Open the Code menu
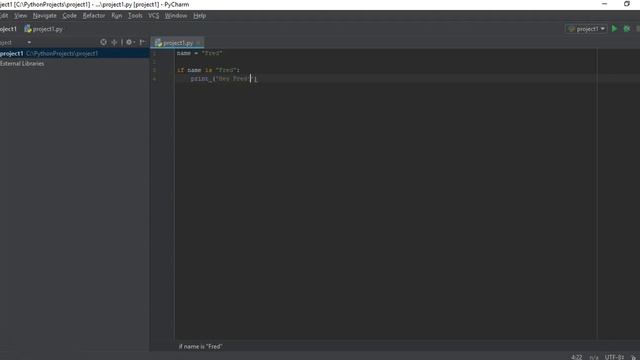640x360 pixels. click(69, 16)
